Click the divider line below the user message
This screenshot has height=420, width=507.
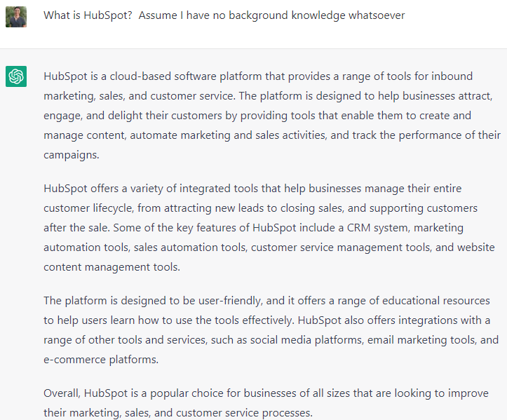(254, 49)
